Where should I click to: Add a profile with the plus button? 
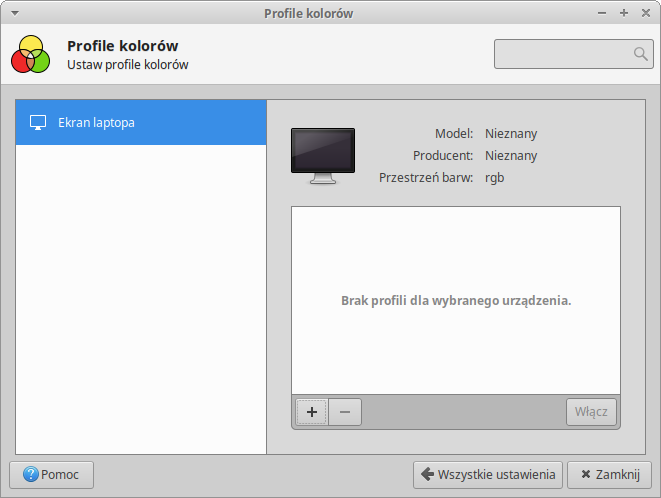click(312, 412)
